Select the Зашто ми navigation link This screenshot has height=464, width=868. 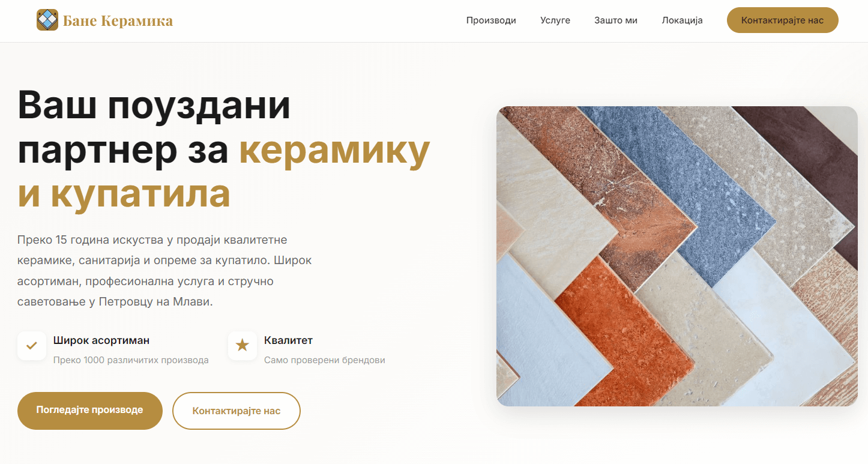(x=616, y=20)
